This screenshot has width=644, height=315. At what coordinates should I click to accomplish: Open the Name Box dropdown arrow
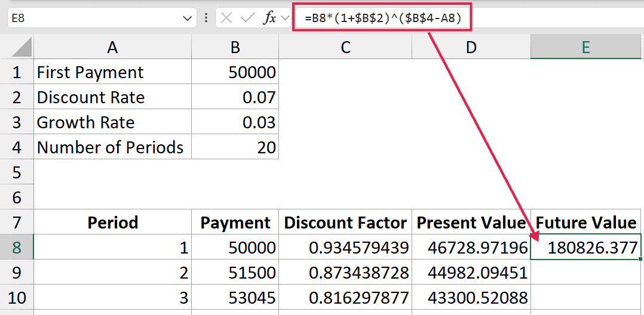187,18
